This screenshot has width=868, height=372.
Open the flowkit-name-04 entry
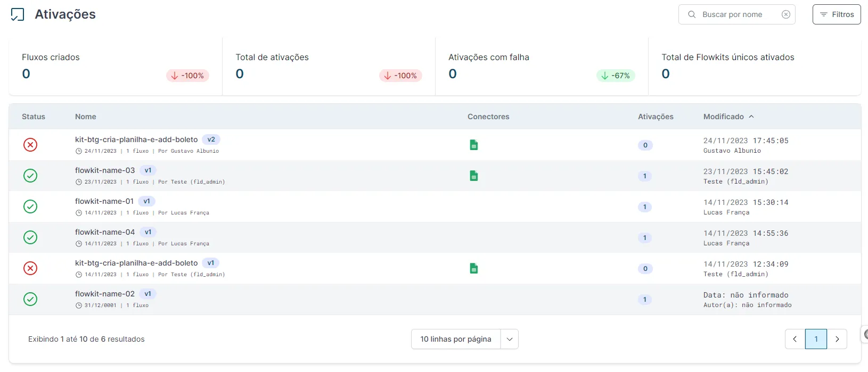[105, 232]
